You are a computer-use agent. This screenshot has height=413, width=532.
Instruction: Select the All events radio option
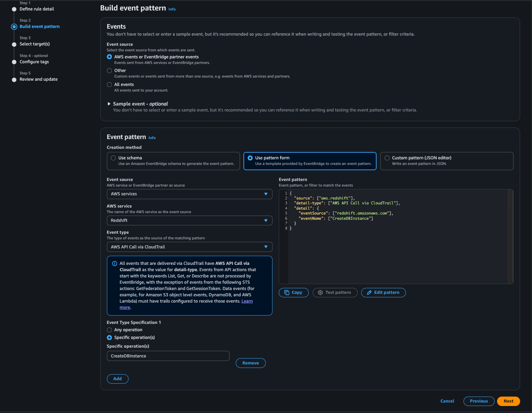109,85
